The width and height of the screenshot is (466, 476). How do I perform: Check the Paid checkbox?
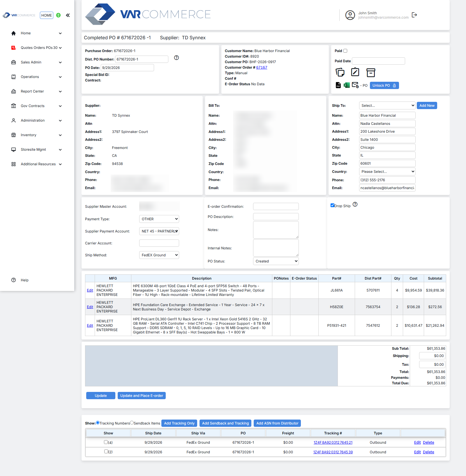345,51
